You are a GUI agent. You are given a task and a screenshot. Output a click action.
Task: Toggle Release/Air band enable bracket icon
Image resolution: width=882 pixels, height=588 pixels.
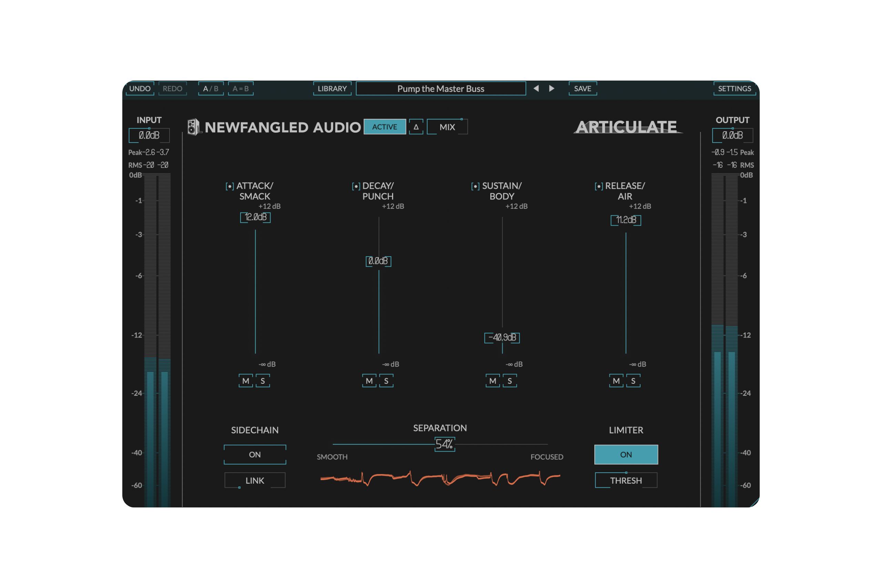pyautogui.click(x=599, y=186)
